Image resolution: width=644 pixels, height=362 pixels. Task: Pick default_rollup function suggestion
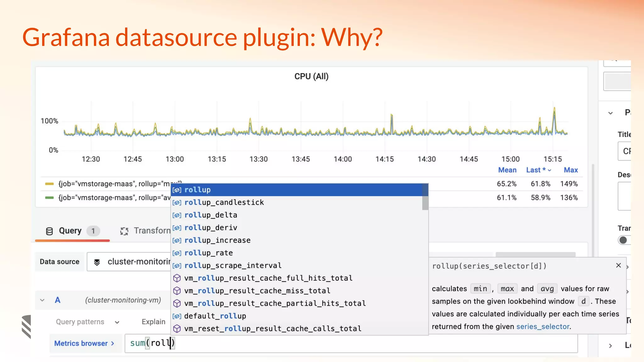click(x=299, y=316)
